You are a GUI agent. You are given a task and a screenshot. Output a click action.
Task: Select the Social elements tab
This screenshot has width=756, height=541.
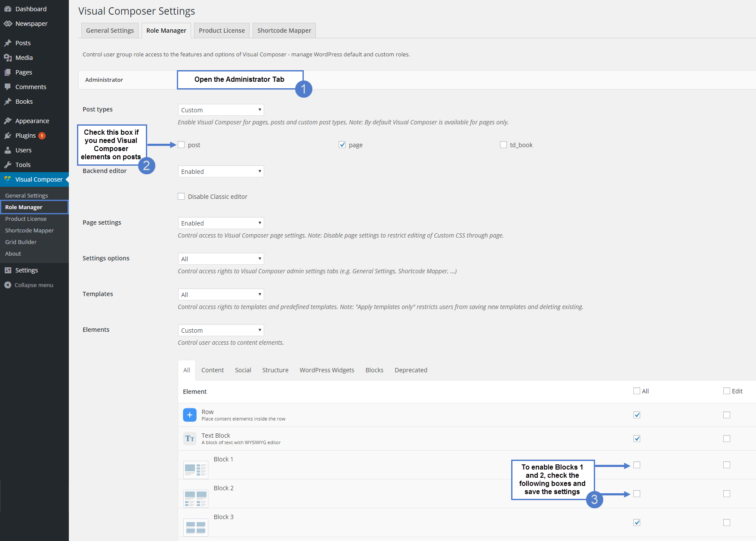click(x=243, y=370)
